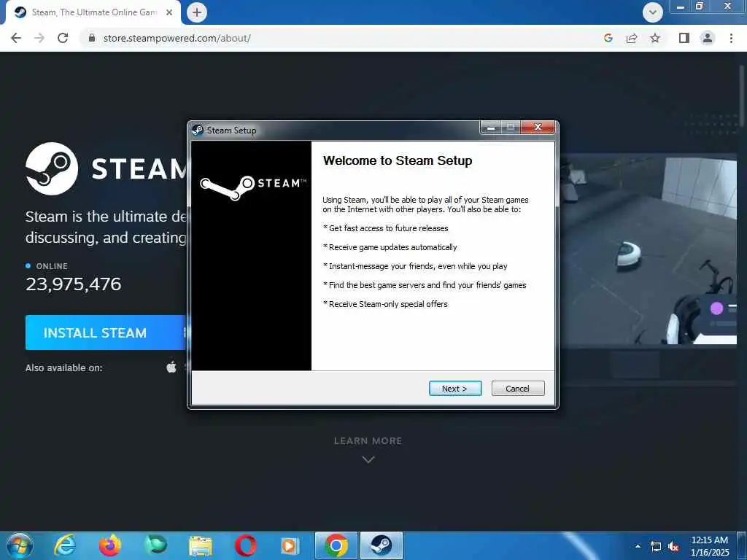This screenshot has height=560, width=747.
Task: Cancel the Steam Setup wizard
Action: point(517,388)
